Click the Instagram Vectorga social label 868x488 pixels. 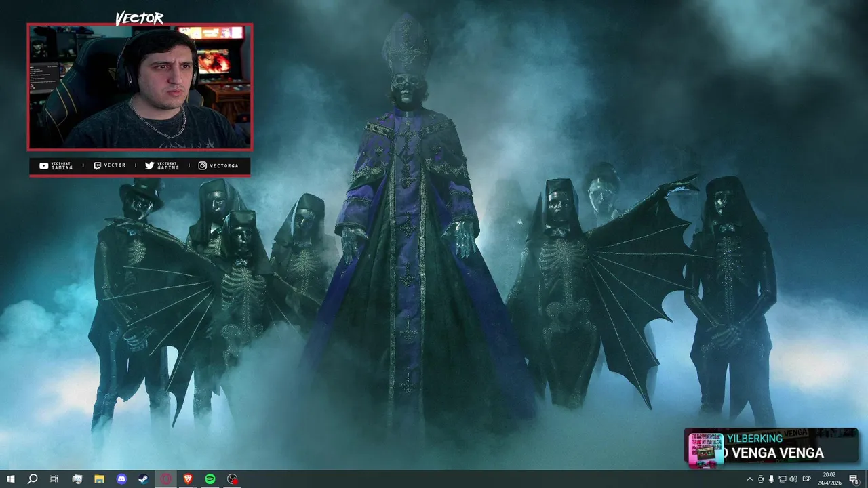coord(218,165)
